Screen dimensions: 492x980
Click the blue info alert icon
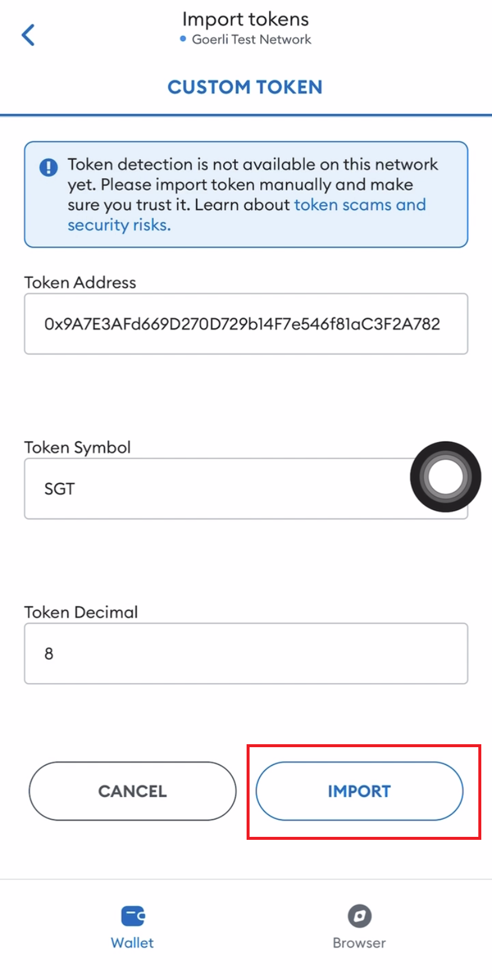click(x=49, y=167)
